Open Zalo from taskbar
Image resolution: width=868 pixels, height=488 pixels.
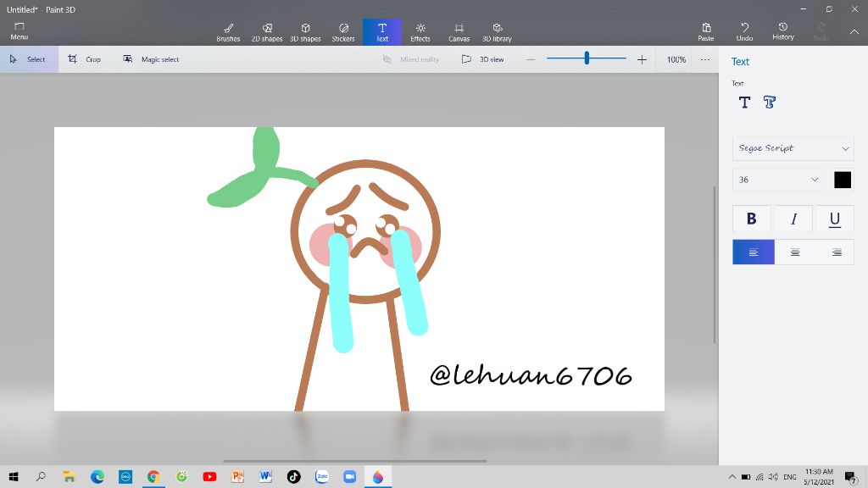click(321, 476)
